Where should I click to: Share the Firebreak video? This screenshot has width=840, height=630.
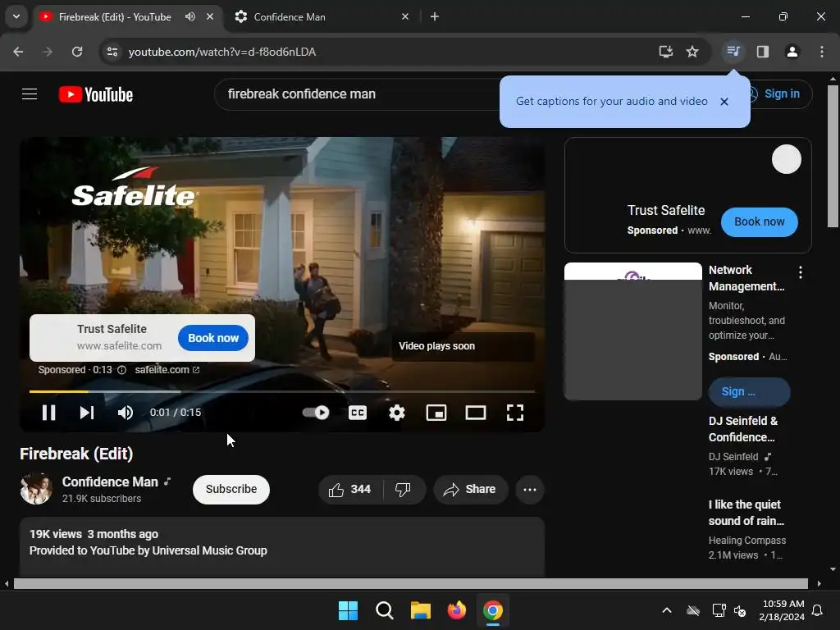470,489
